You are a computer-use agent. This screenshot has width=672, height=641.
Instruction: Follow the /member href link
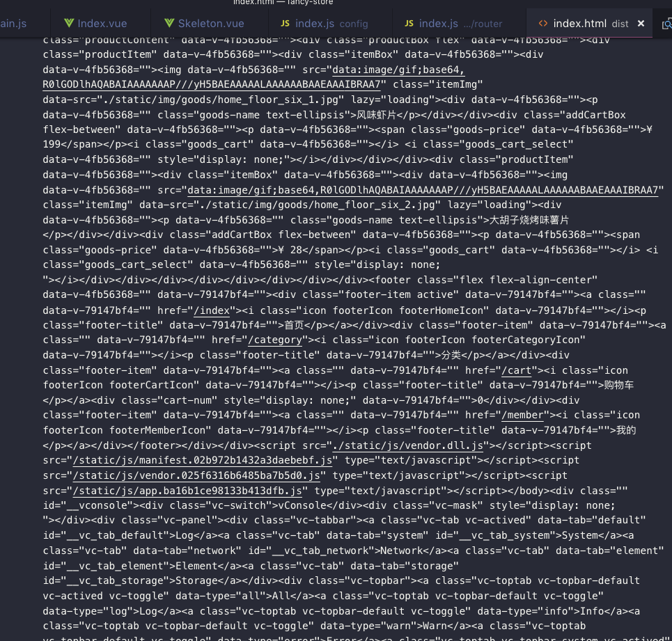tap(523, 415)
